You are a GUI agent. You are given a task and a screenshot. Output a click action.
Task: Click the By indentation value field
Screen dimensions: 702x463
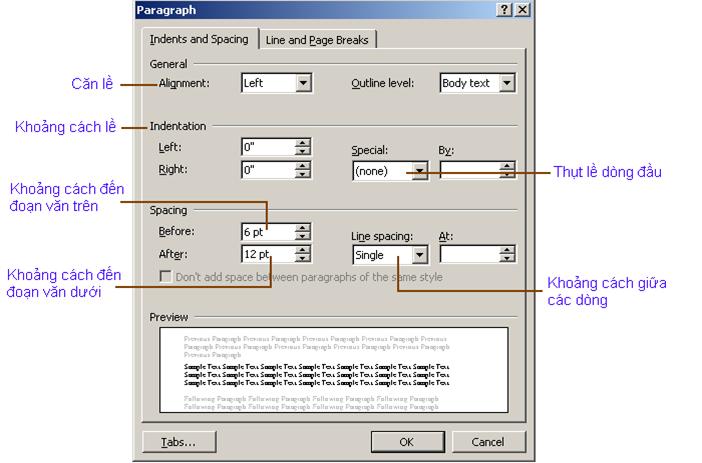click(x=470, y=171)
